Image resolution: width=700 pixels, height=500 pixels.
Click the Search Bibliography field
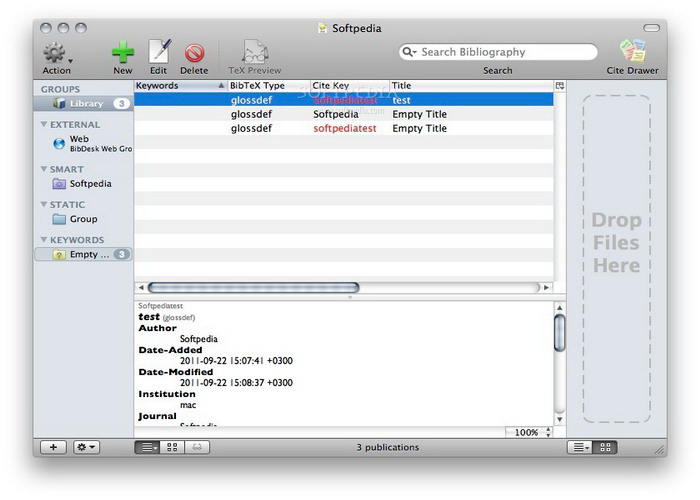coord(505,52)
